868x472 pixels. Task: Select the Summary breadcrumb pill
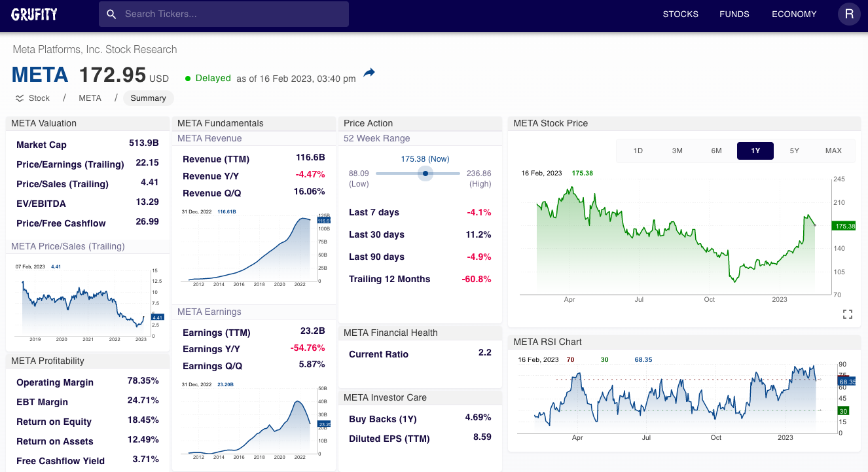point(148,98)
